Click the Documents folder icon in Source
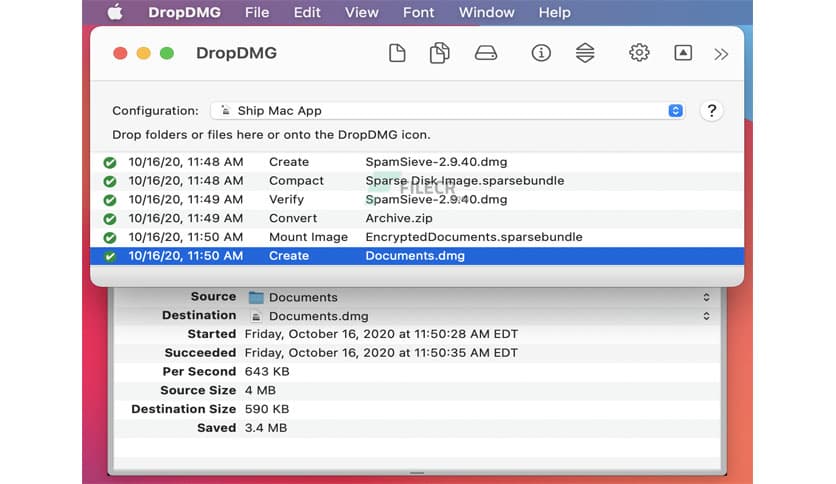This screenshot has height=484, width=836. [256, 297]
